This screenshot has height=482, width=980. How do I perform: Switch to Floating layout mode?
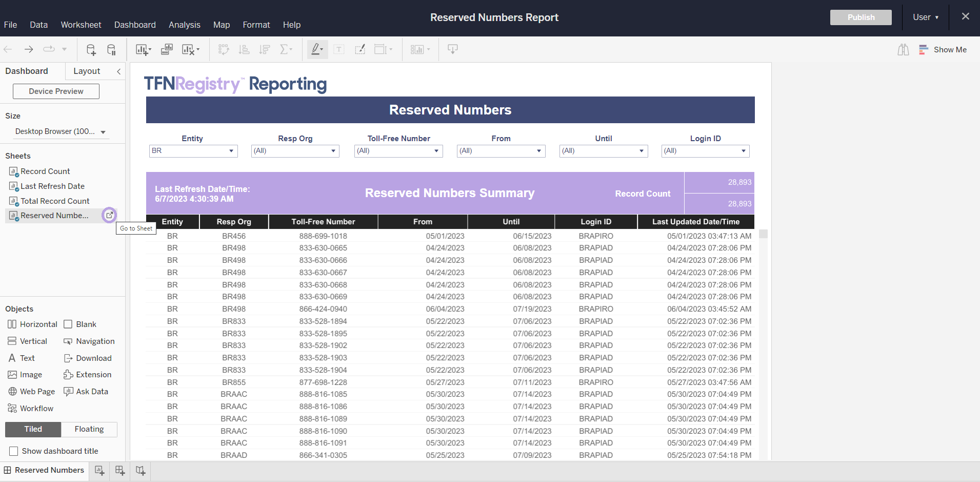click(89, 429)
